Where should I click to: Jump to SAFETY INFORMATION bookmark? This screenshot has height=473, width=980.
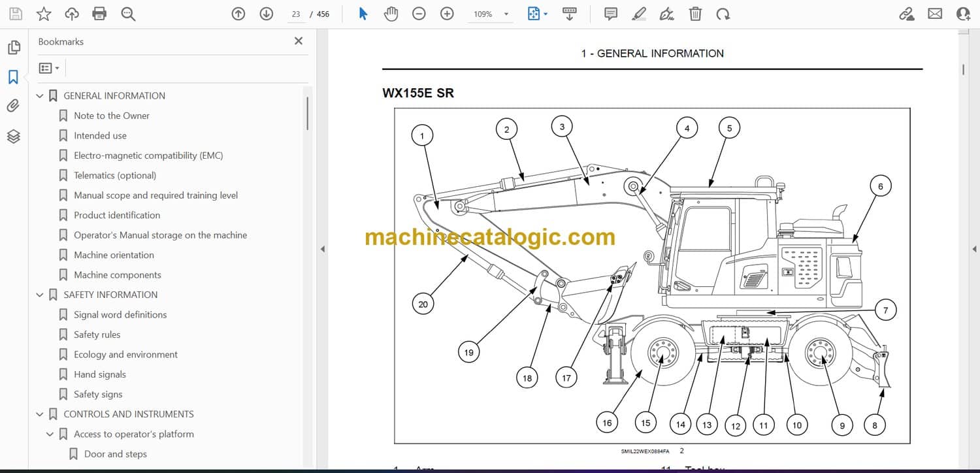point(110,295)
